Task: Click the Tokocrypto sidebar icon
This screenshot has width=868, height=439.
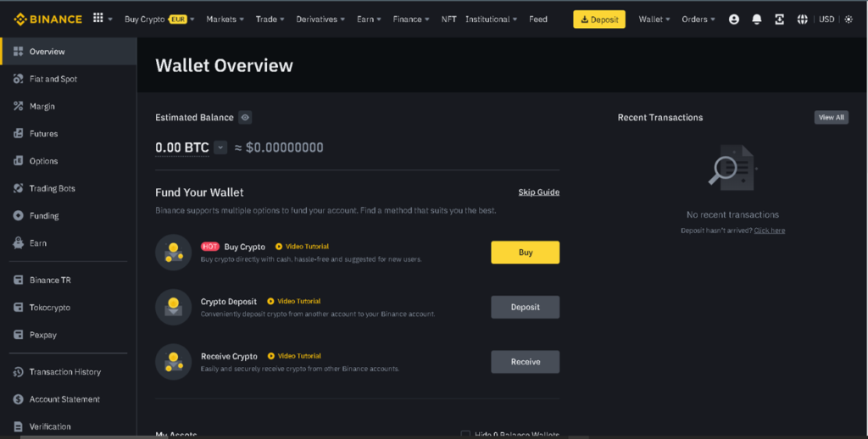Action: pos(19,308)
